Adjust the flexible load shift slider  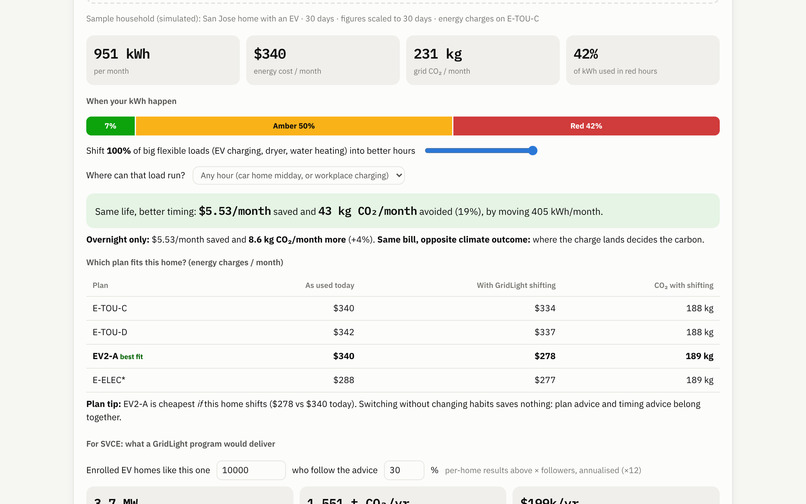pyautogui.click(x=481, y=151)
